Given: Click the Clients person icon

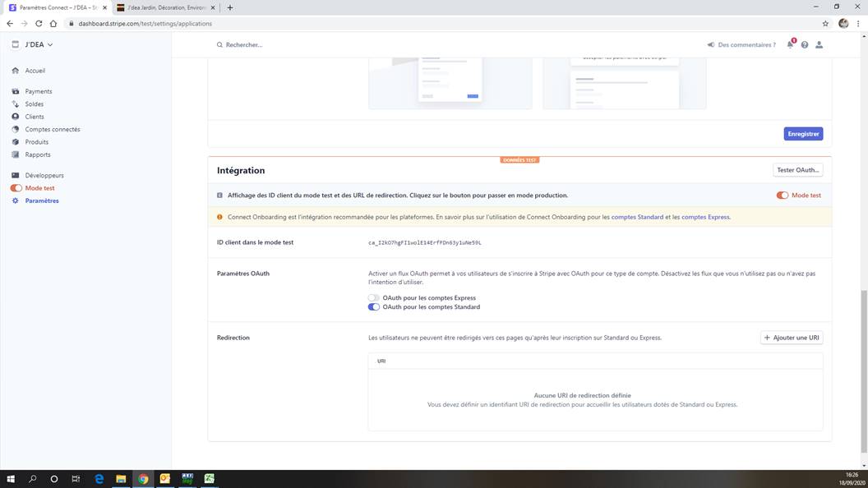Looking at the screenshot, I should 16,117.
